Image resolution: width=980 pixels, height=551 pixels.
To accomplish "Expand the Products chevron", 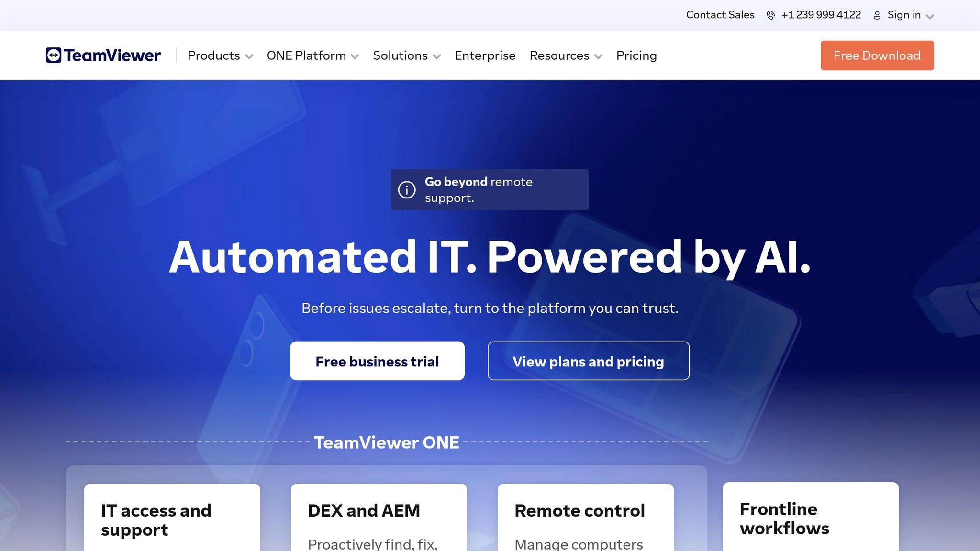I will (x=249, y=56).
